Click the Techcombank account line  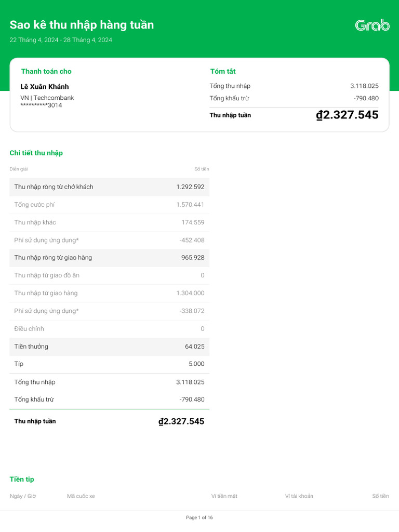(x=47, y=98)
